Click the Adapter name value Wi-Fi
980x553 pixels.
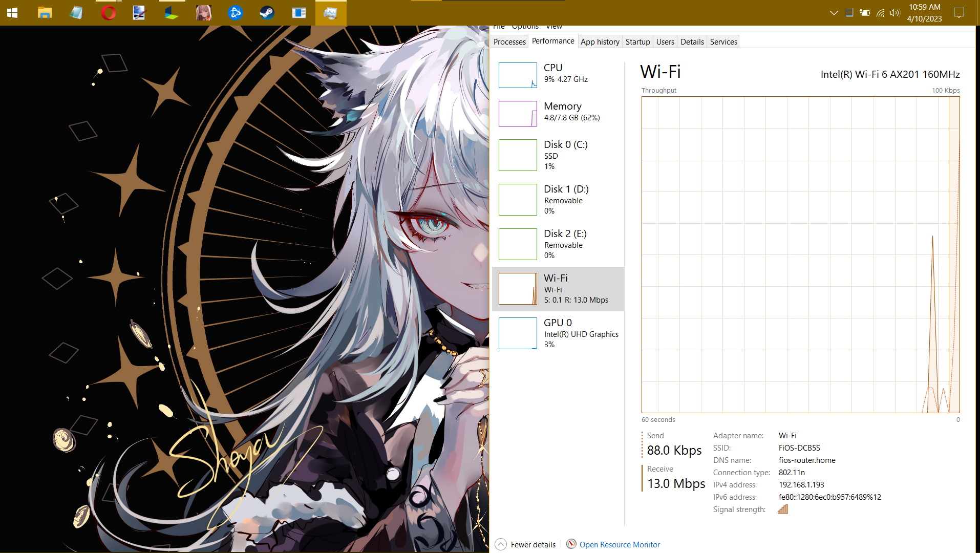coord(787,435)
